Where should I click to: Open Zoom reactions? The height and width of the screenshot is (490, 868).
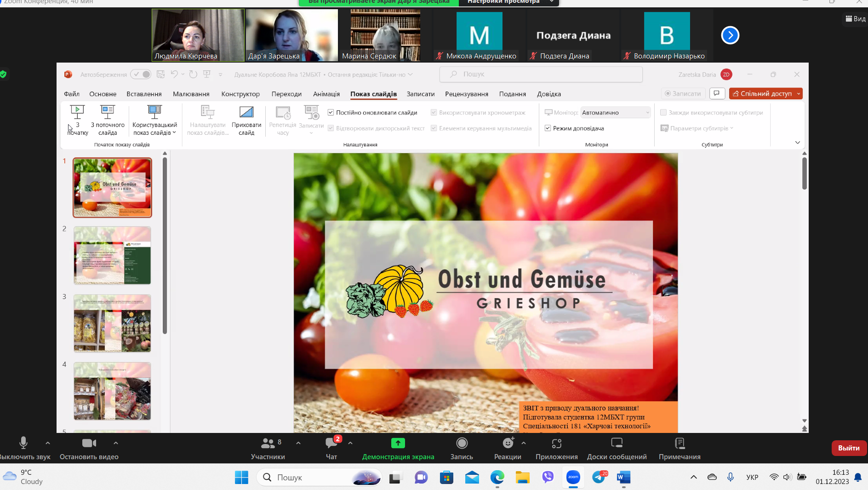(x=508, y=448)
